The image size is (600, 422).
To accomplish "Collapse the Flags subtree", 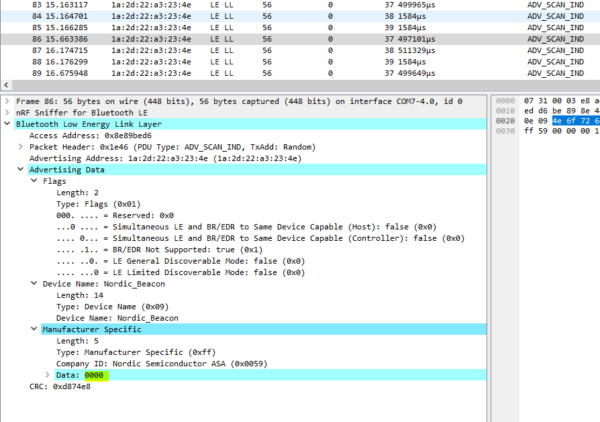I will tap(34, 181).
